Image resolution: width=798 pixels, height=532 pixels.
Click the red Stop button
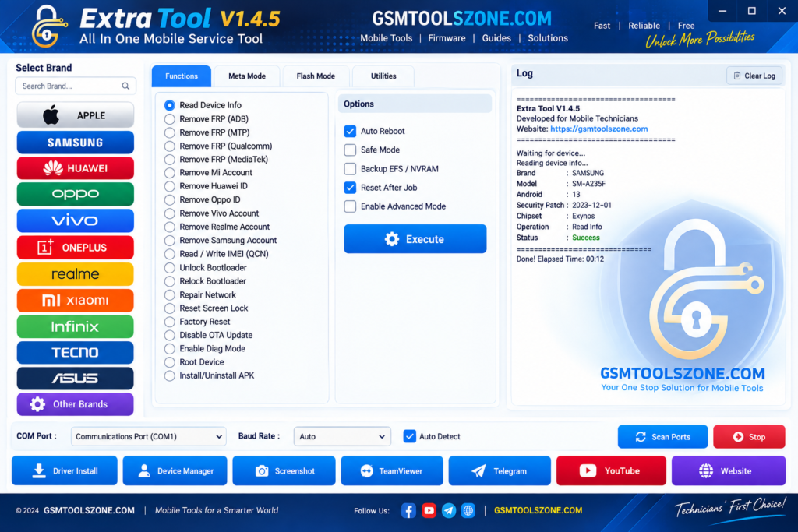(x=749, y=437)
